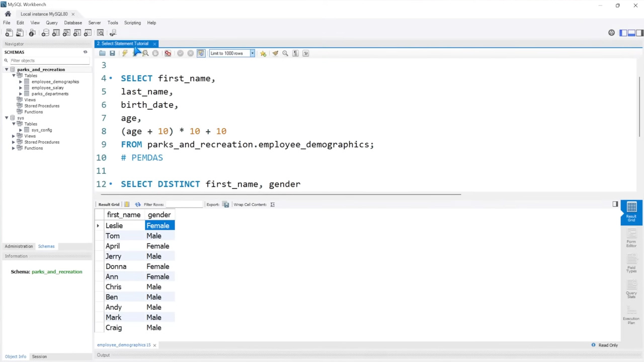
Task: Open the Execution Plan view
Action: click(x=631, y=315)
